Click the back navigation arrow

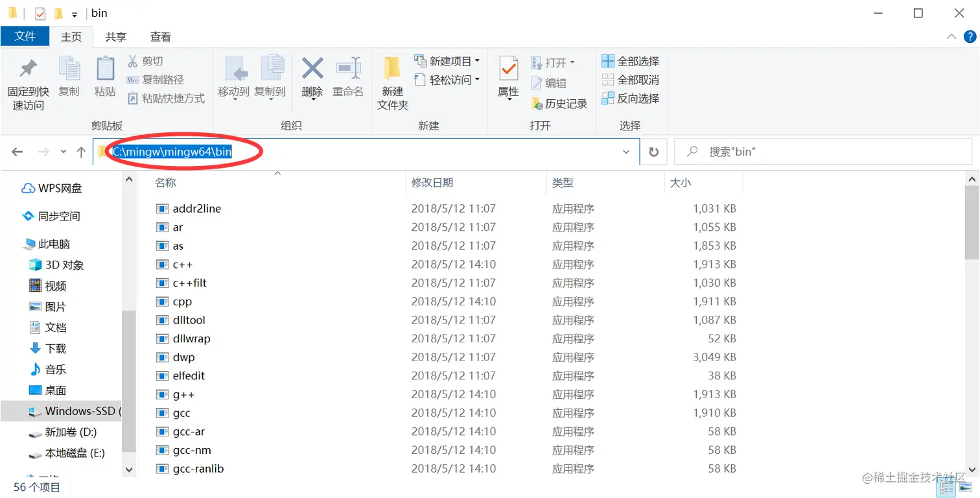[x=17, y=151]
